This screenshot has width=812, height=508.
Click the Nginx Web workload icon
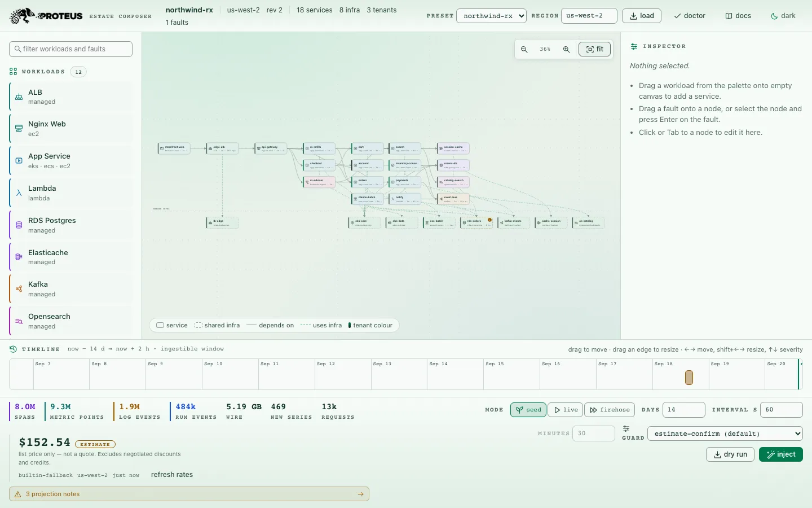point(19,129)
